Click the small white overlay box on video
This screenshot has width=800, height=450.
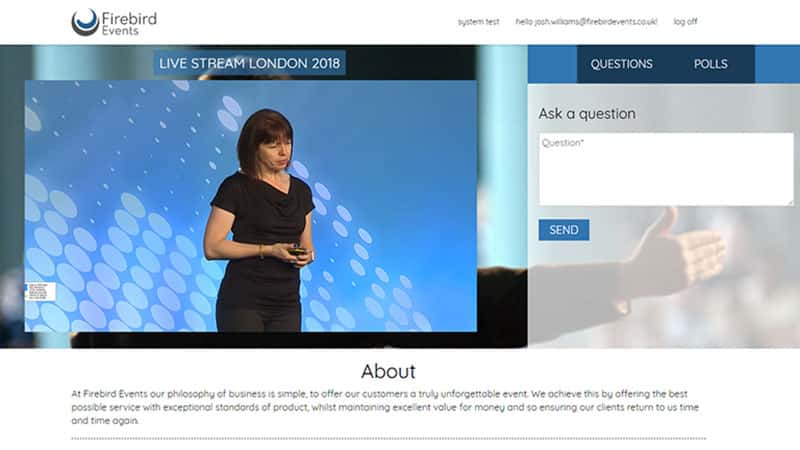coord(39,292)
